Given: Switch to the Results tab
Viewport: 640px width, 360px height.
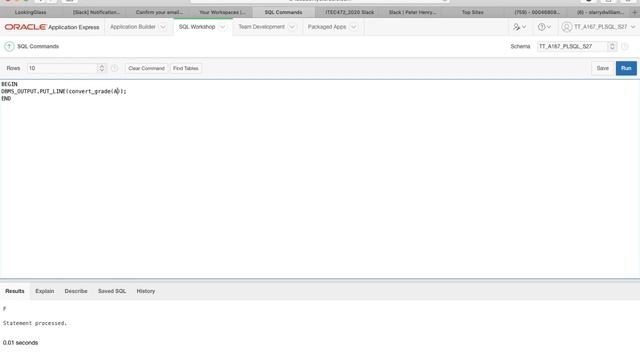Looking at the screenshot, I should click(x=15, y=291).
